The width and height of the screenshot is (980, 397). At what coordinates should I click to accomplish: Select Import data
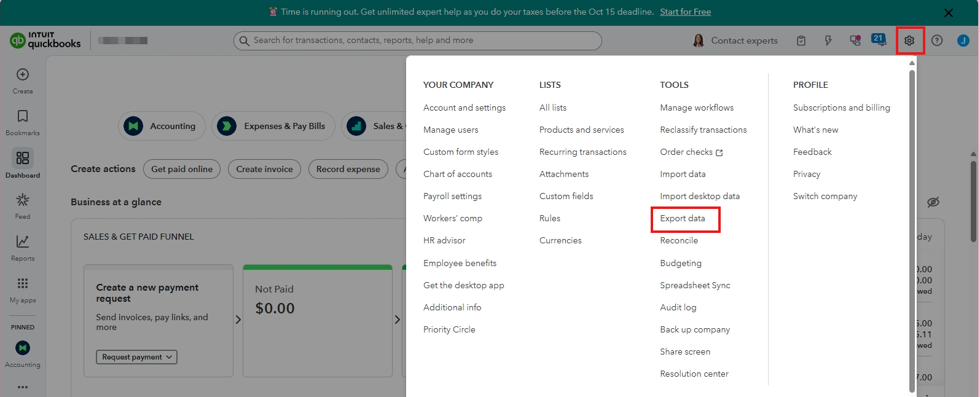click(683, 174)
